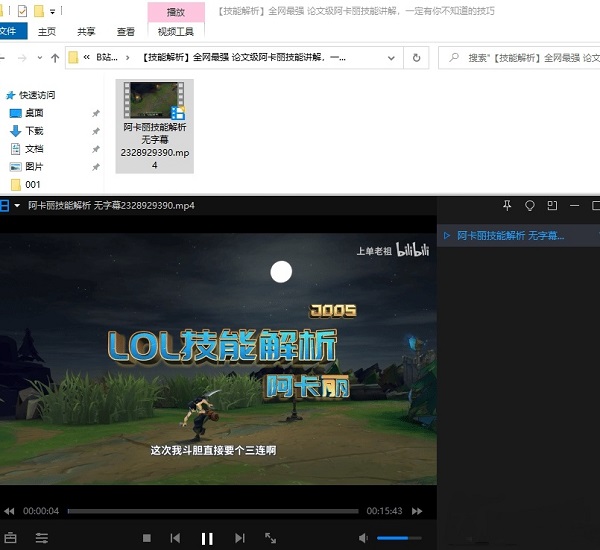Switch player to mini mode icon
600x550 pixels.
[552, 206]
